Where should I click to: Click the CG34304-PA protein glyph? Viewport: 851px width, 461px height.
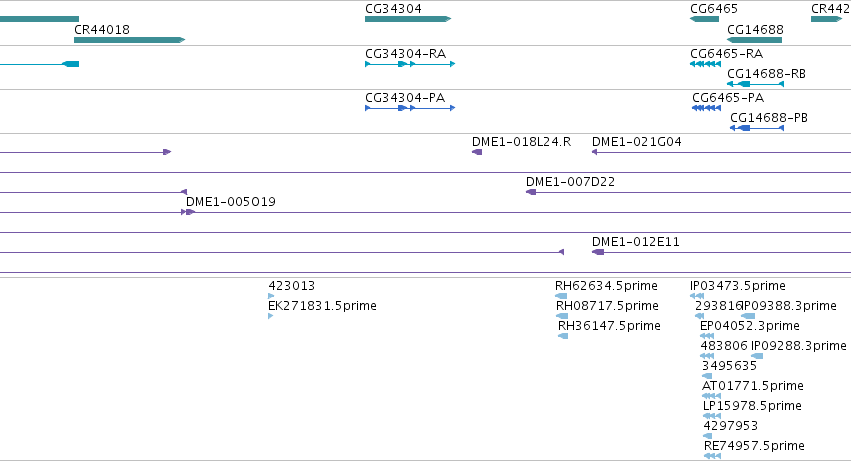tap(410, 108)
